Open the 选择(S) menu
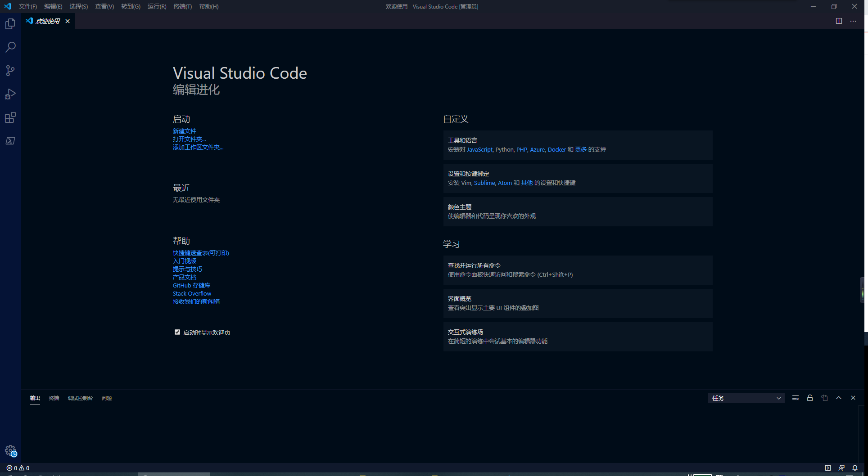The height and width of the screenshot is (476, 868). pos(79,6)
